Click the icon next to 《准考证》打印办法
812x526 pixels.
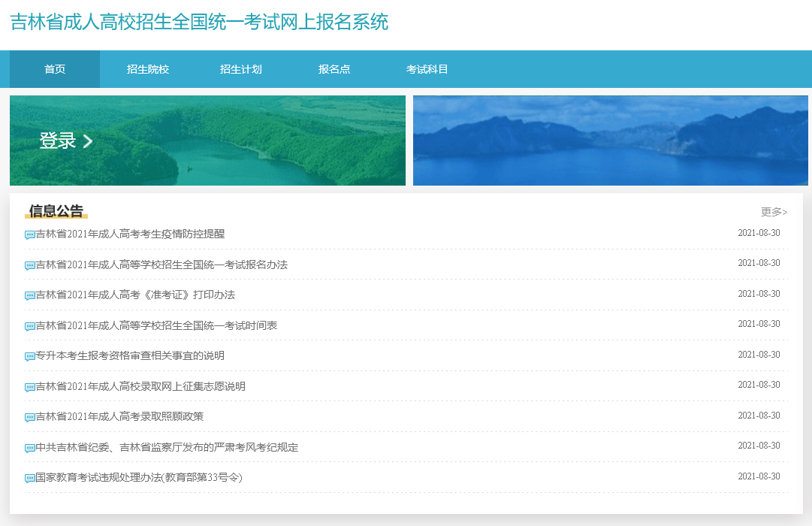point(29,295)
